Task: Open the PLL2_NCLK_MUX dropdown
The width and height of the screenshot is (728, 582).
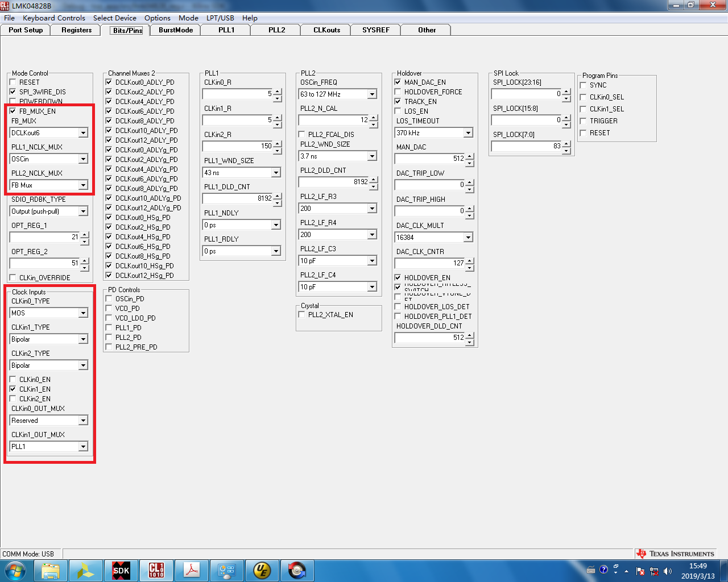Action: [x=83, y=185]
